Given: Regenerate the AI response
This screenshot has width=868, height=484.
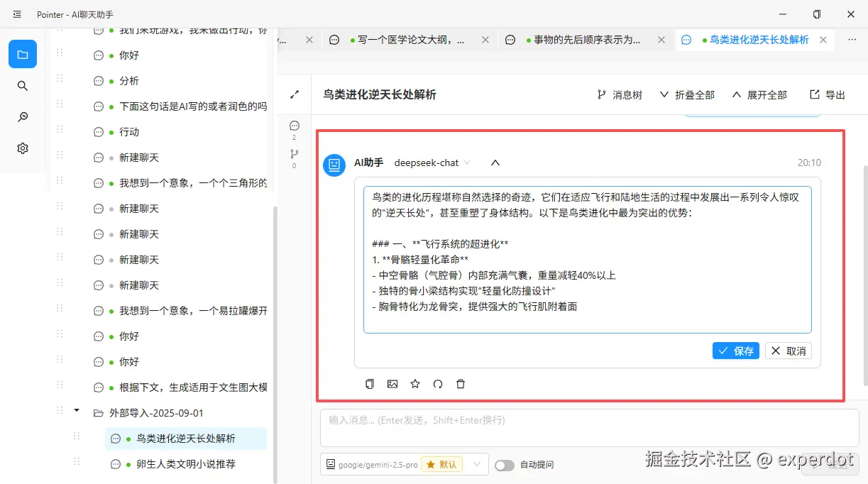Looking at the screenshot, I should [438, 384].
